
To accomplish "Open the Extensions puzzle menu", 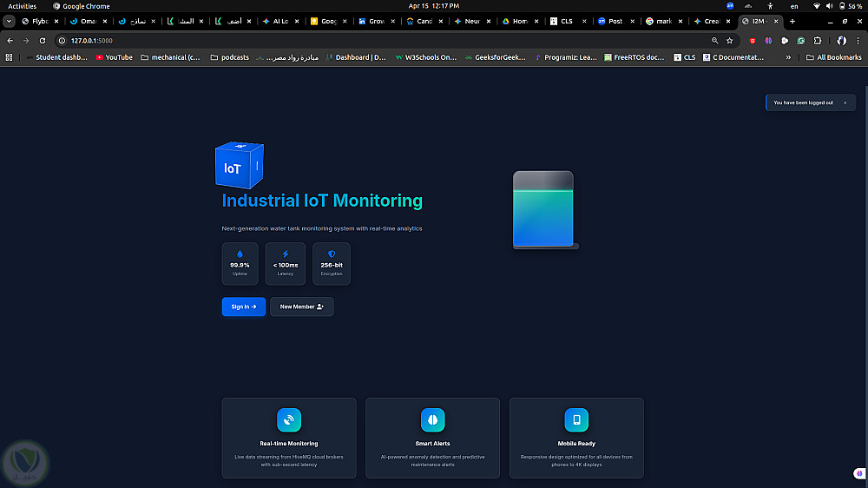I will [818, 41].
